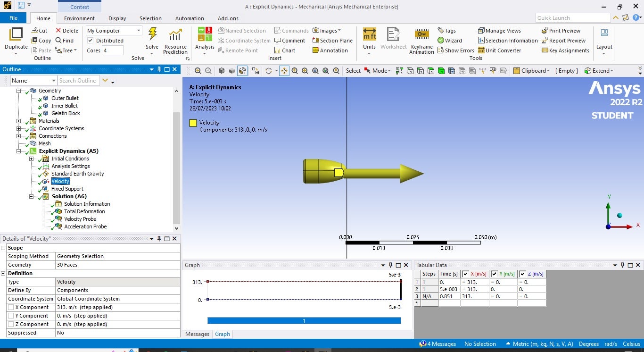644x352 pixels.
Task: Click the Cut command
Action: [x=39, y=31]
